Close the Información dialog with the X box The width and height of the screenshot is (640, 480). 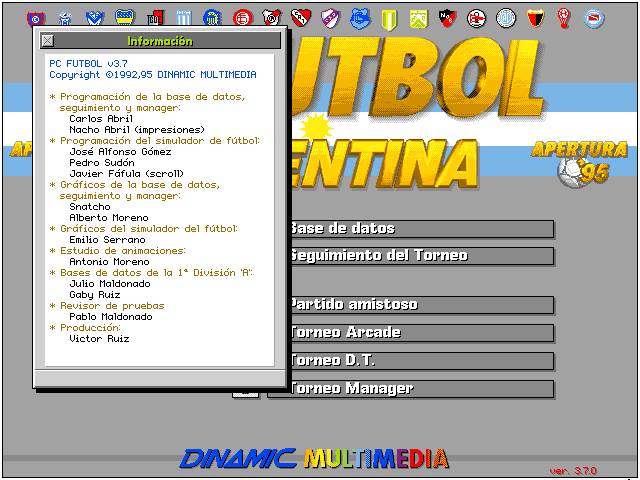(x=48, y=41)
